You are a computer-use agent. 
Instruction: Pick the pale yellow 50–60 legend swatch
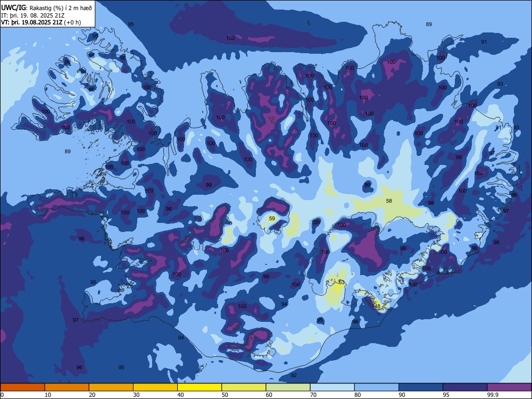(x=244, y=387)
